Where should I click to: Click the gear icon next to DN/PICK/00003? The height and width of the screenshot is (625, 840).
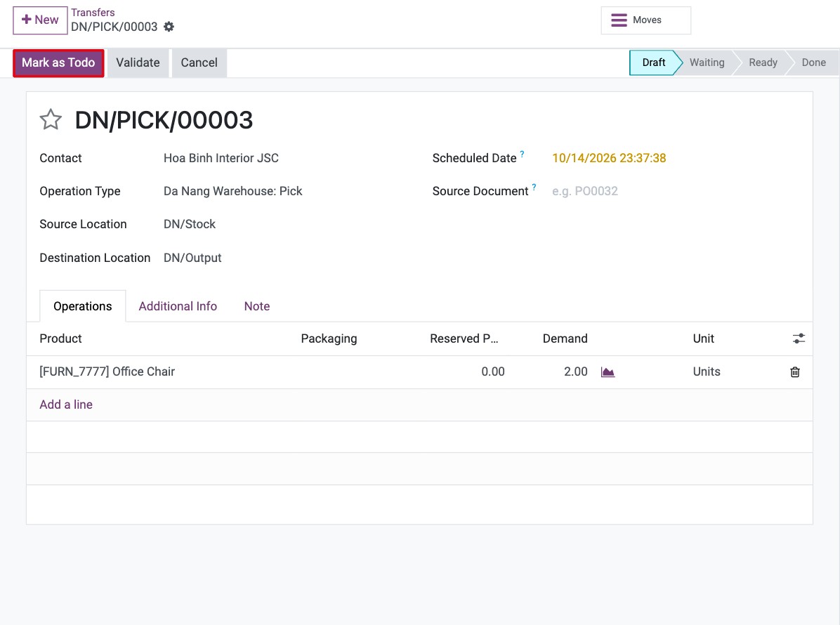169,27
